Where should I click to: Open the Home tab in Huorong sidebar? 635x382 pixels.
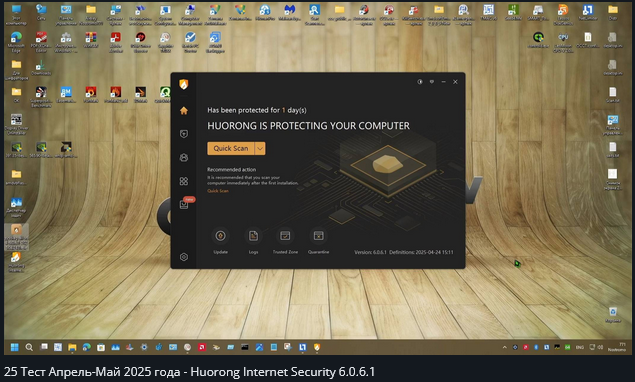tap(184, 111)
